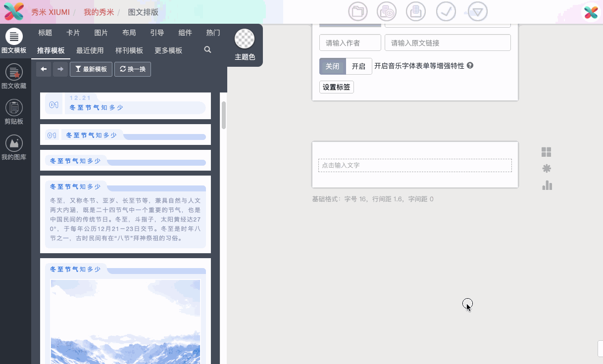The height and width of the screenshot is (364, 603).
Task: Go to 我的秀米 breadcrumb link
Action: click(99, 12)
